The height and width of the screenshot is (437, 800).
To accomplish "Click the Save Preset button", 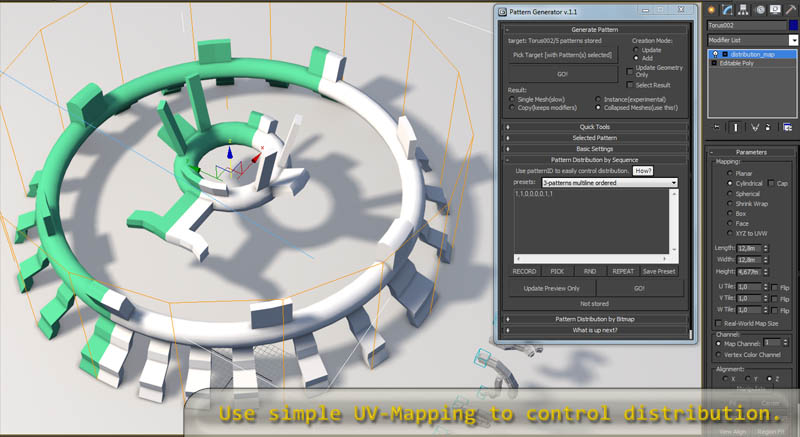I will tap(659, 271).
